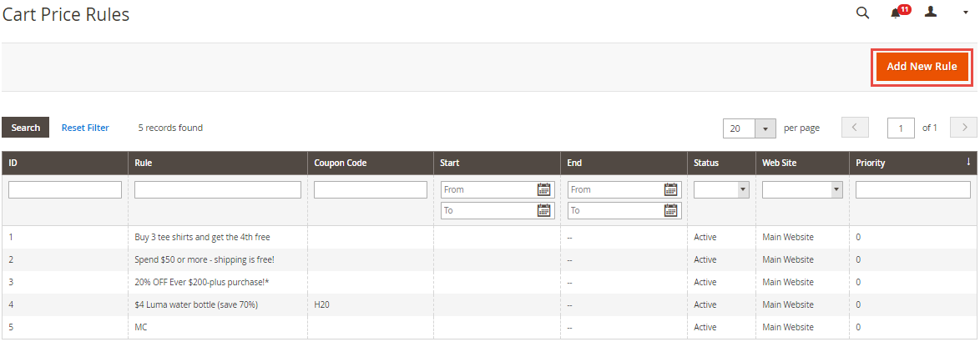Open the search magnifier icon
Viewport: 980px width, 347px height.
(863, 13)
